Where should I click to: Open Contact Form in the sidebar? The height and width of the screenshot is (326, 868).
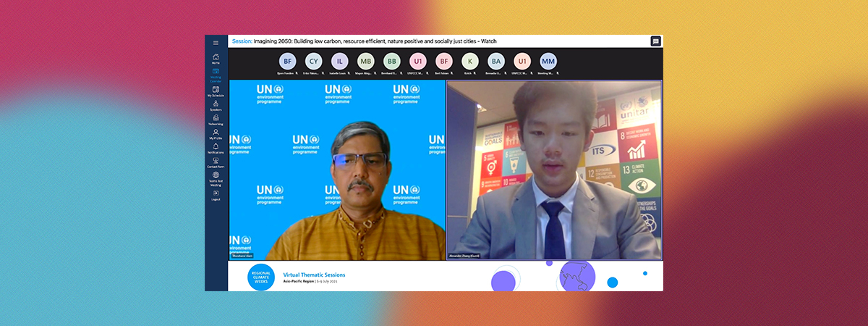(216, 162)
